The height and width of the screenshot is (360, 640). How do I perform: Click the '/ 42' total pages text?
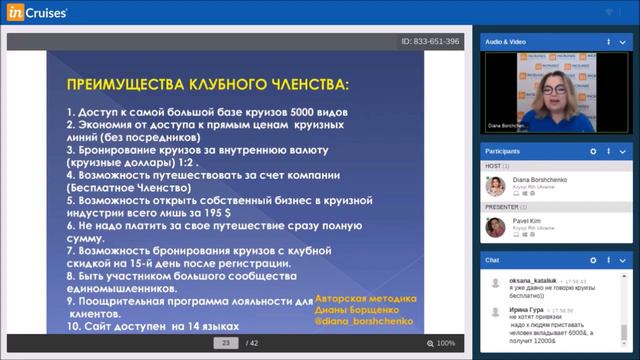252,343
